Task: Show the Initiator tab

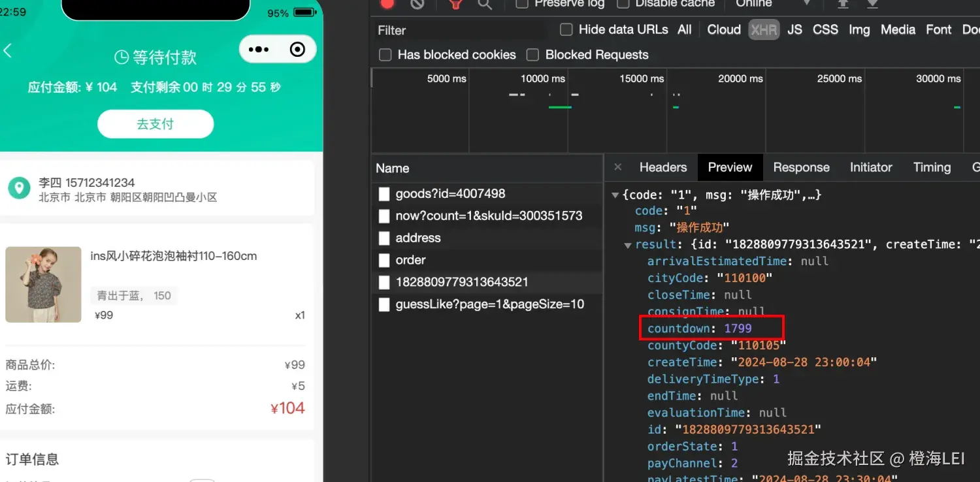Action: click(871, 168)
